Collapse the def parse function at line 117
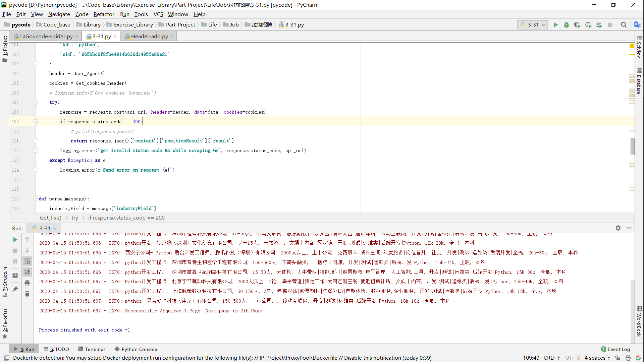The height and width of the screenshot is (362, 644). tap(36, 199)
